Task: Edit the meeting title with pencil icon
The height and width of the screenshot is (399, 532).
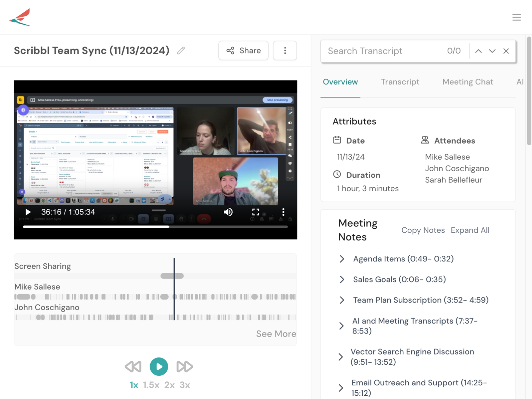Action: pos(181,51)
